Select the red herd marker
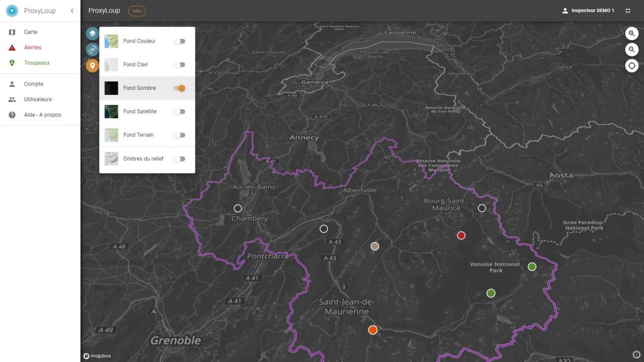Viewport: 644px width, 362px height. pyautogui.click(x=461, y=235)
